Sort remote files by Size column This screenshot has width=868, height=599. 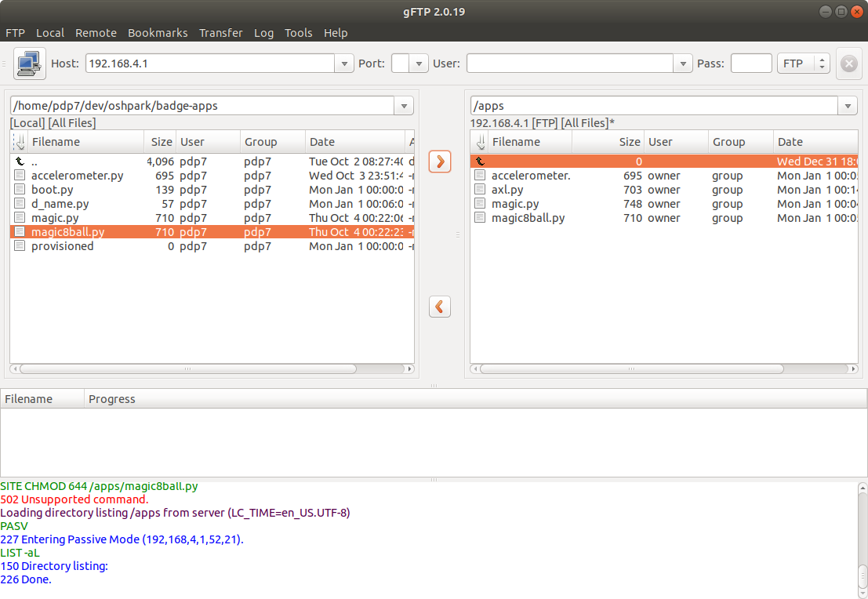[629, 142]
